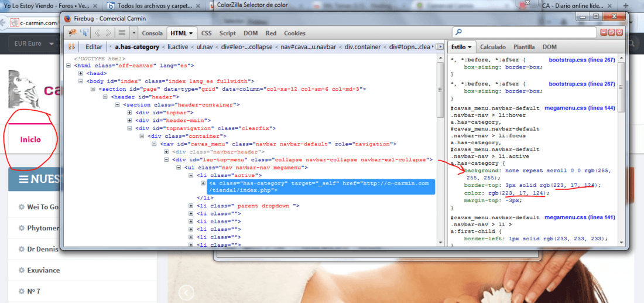Toggle the side panel collapse button
Screen dimensions: 644x303
440,47
